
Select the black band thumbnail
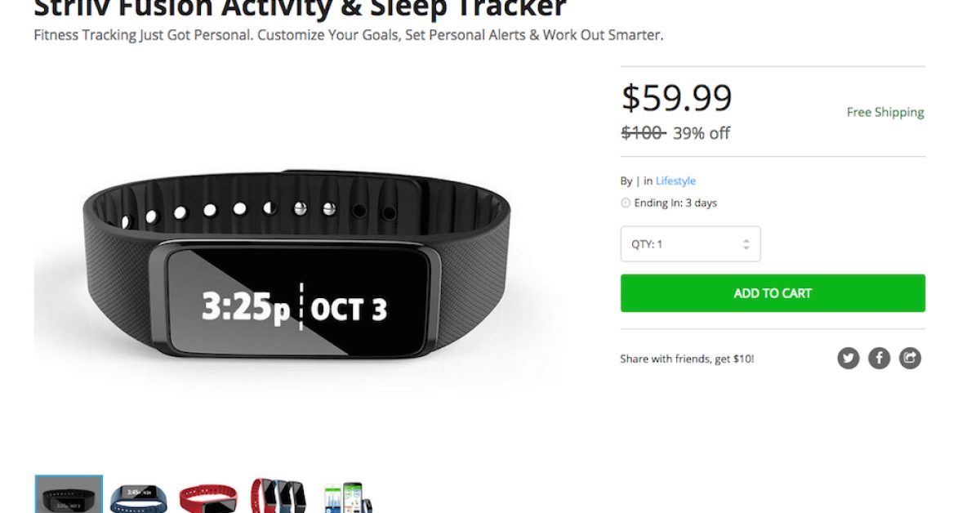(69, 494)
